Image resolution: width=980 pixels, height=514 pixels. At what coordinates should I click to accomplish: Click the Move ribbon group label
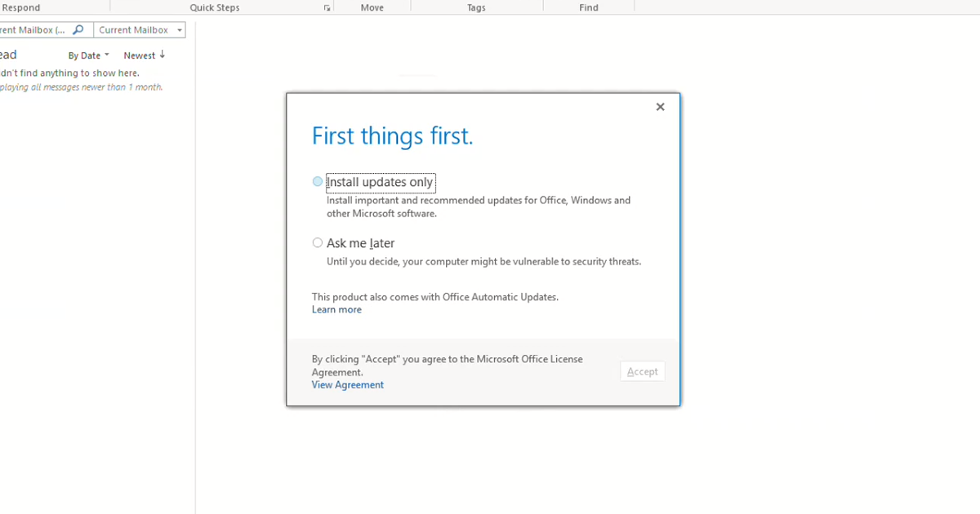372,7
